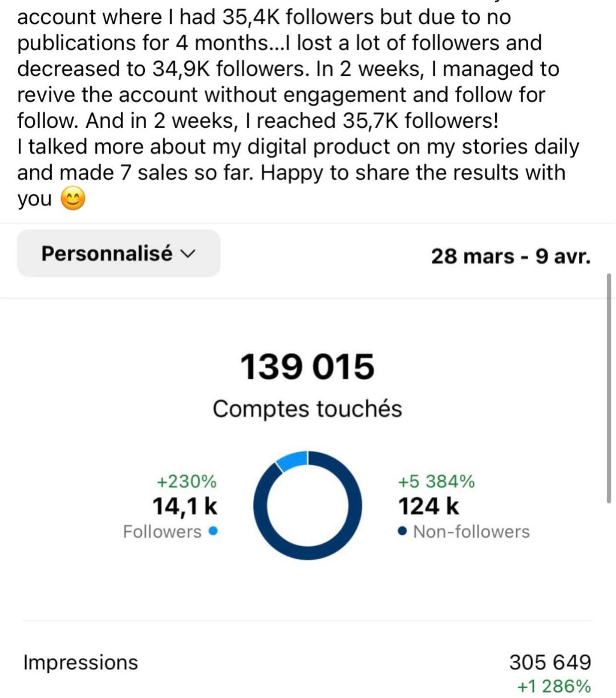Click the Followers legend label
Image resolution: width=616 pixels, height=698 pixels.
163,532
